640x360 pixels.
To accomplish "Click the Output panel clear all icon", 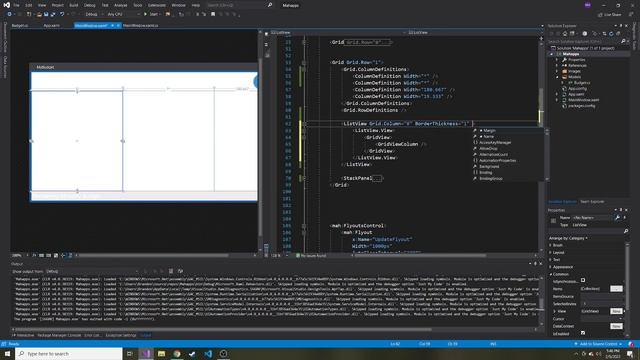I will point(171,271).
